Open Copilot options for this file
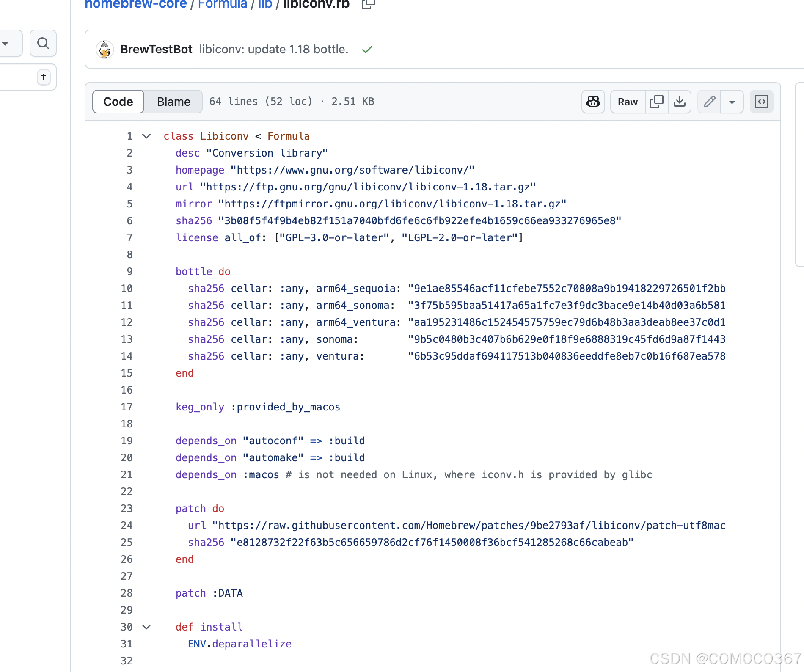Image resolution: width=804 pixels, height=672 pixels. point(593,102)
